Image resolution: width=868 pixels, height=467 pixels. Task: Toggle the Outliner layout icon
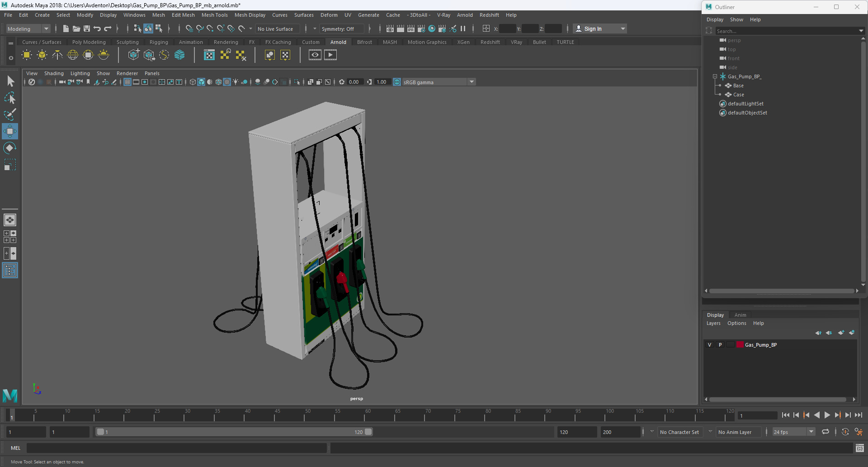click(10, 271)
